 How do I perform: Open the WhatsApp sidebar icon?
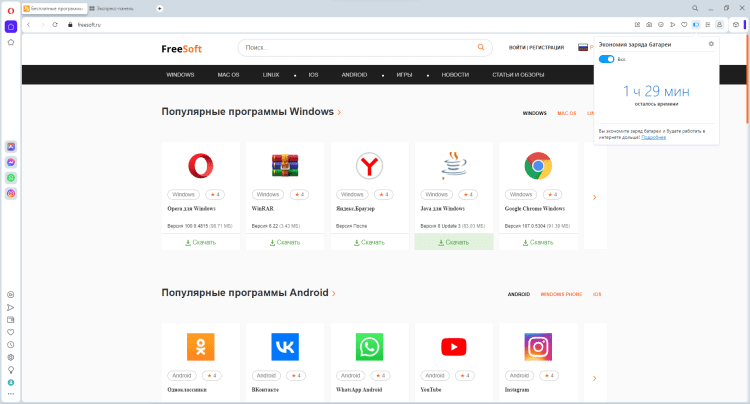[11, 178]
